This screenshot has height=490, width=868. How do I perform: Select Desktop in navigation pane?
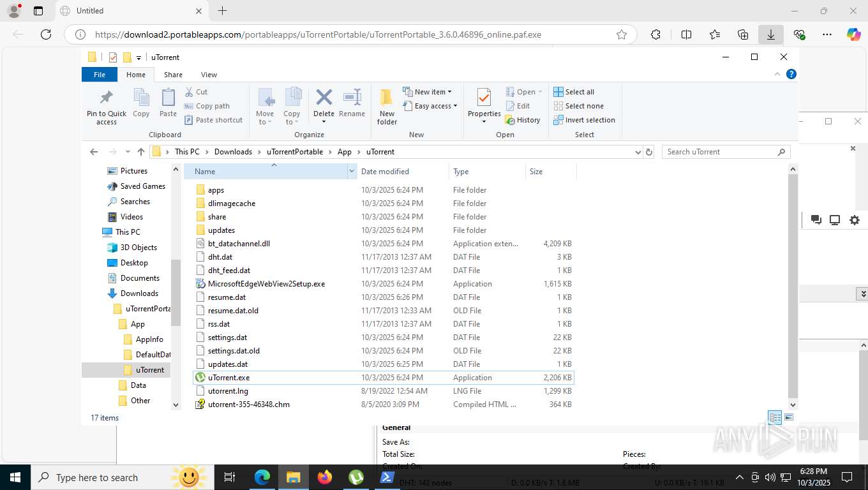[x=133, y=263]
